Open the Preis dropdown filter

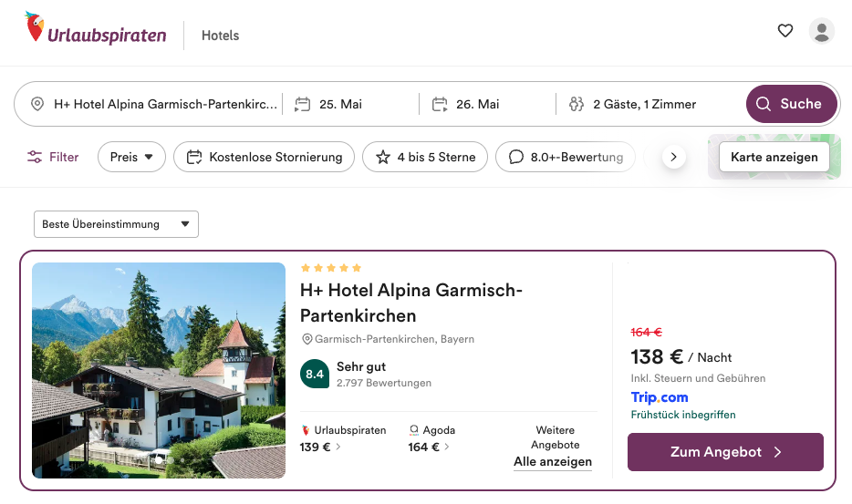131,157
